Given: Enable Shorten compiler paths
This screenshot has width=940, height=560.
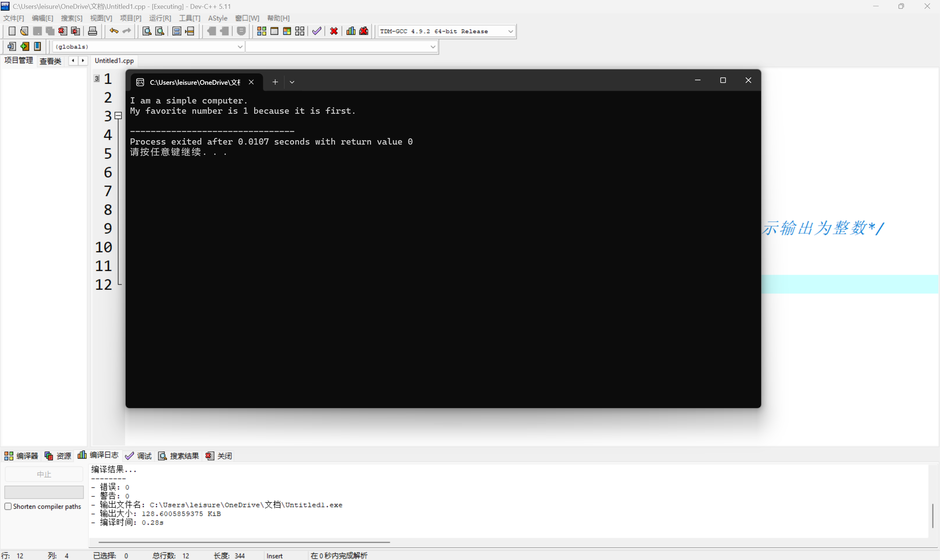Looking at the screenshot, I should tap(8, 506).
